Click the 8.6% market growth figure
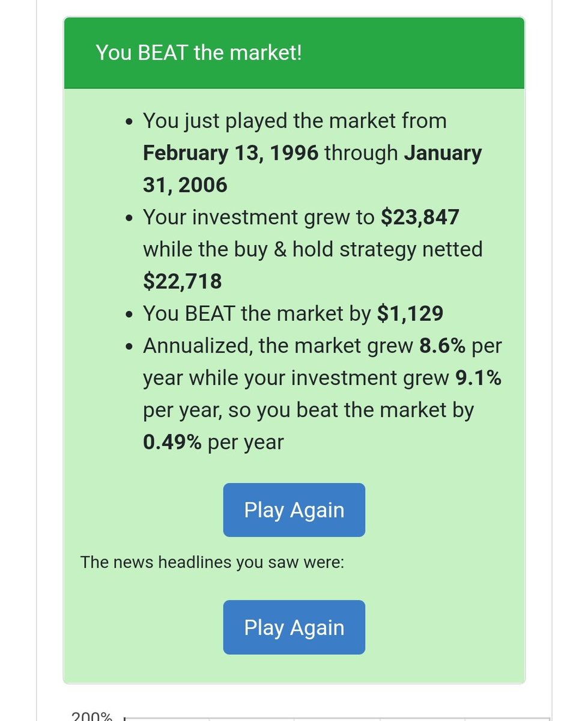This screenshot has width=588, height=721. coord(440,346)
